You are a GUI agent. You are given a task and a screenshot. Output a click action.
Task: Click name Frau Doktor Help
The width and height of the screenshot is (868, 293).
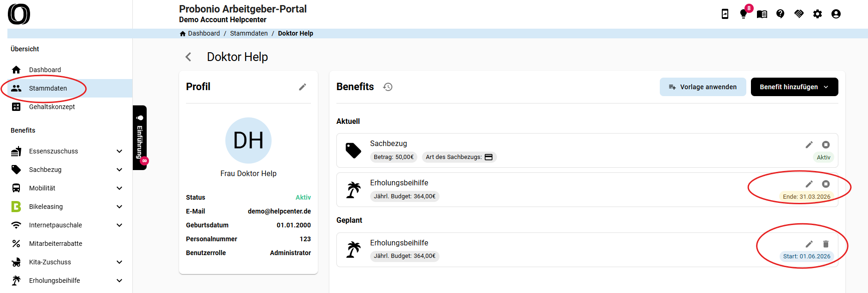[248, 173]
